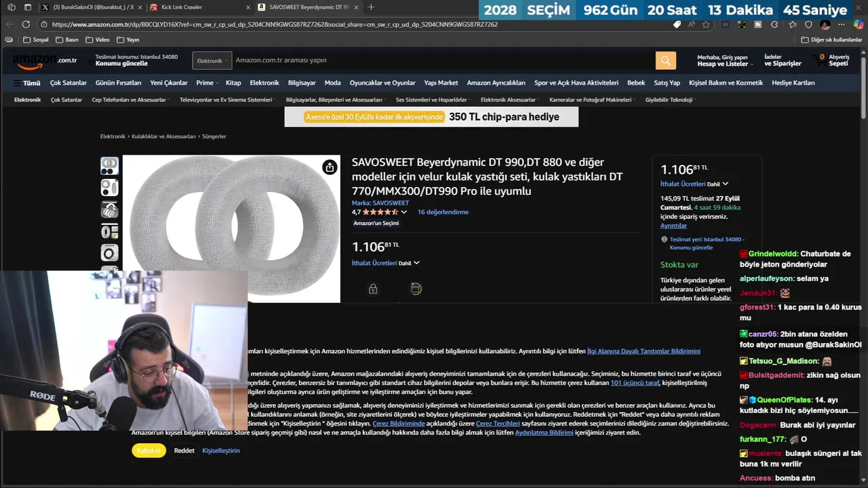Open Günün Fırsatları in main nav
This screenshot has width=868, height=488.
coord(119,83)
